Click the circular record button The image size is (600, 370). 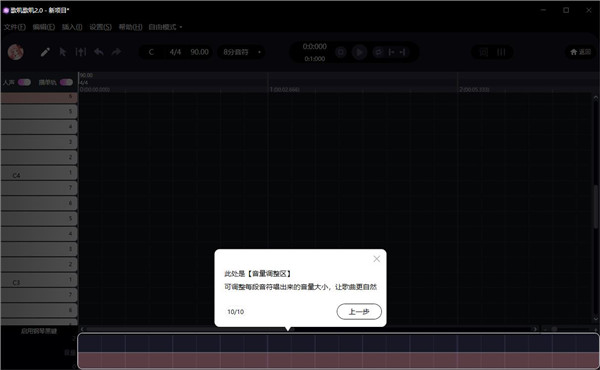pyautogui.click(x=341, y=52)
